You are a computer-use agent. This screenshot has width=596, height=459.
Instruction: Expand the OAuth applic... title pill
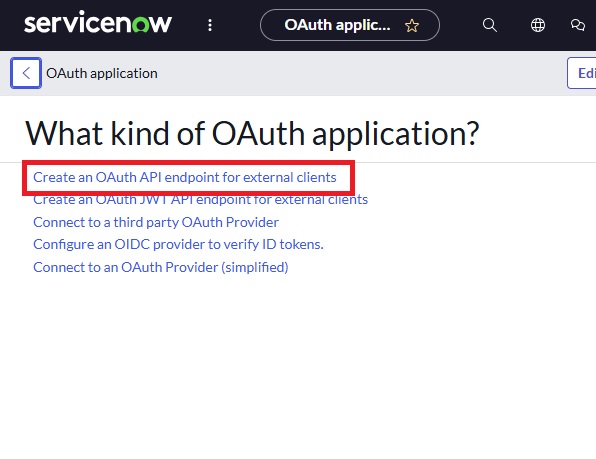tap(350, 25)
